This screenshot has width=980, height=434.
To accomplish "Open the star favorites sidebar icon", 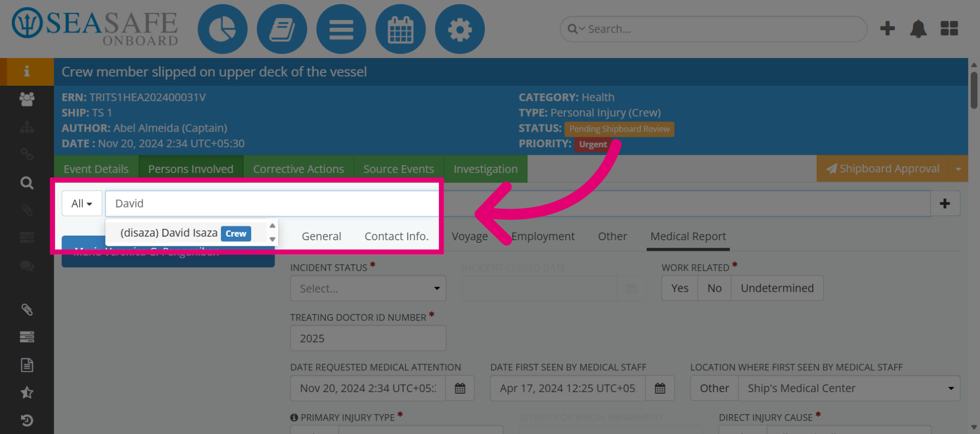I will (27, 393).
